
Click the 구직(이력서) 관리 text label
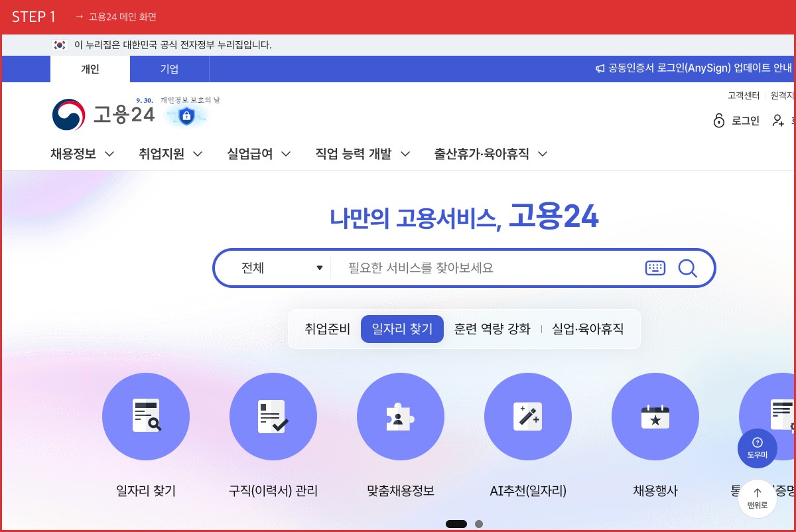pos(273,492)
